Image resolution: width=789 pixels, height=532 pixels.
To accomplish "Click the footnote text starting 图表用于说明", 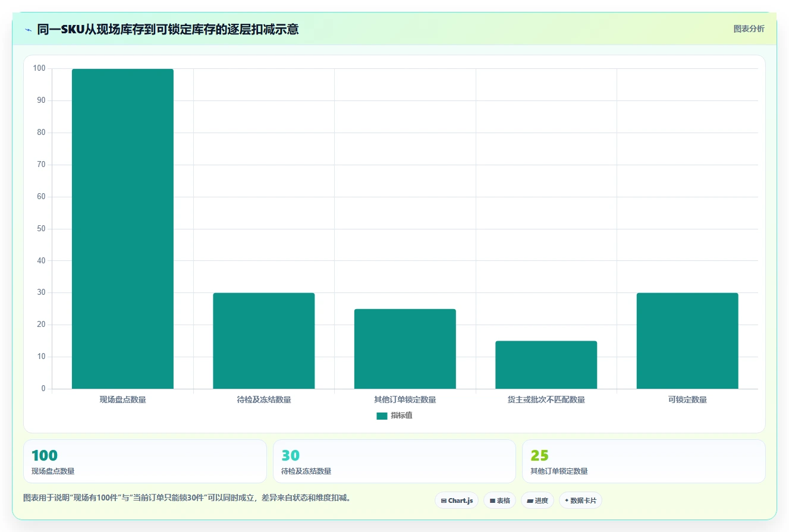I will coord(187,498).
